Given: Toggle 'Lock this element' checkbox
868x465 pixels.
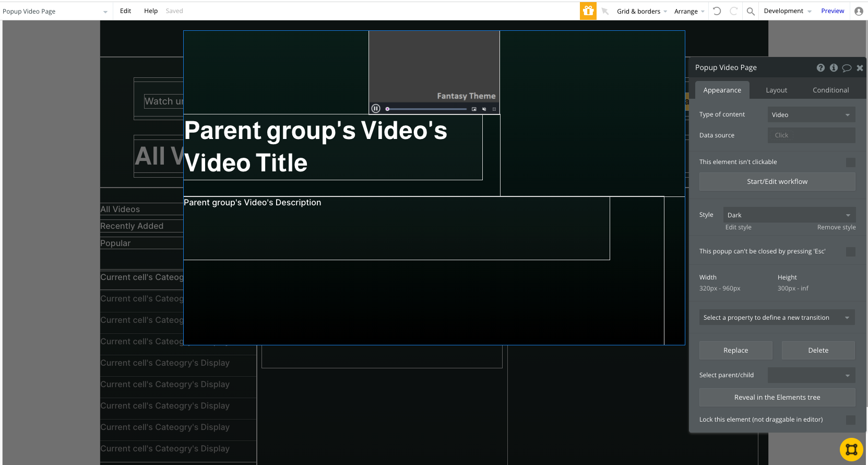Looking at the screenshot, I should (x=851, y=420).
